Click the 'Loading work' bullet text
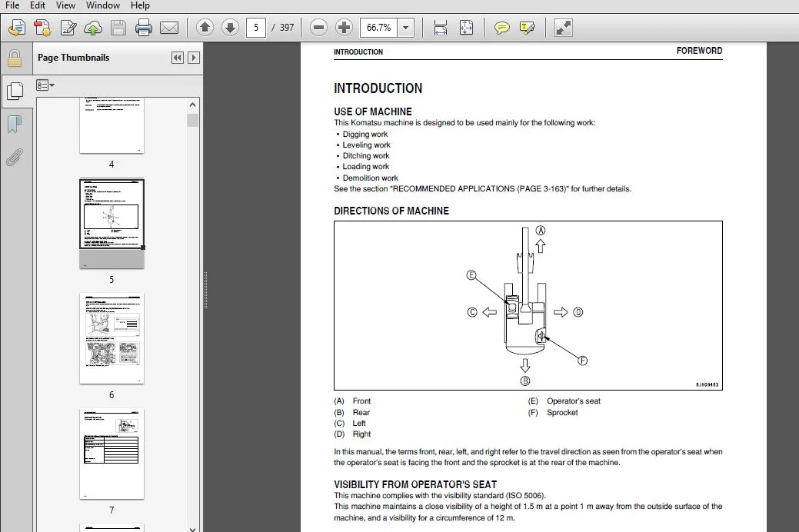 tap(366, 167)
